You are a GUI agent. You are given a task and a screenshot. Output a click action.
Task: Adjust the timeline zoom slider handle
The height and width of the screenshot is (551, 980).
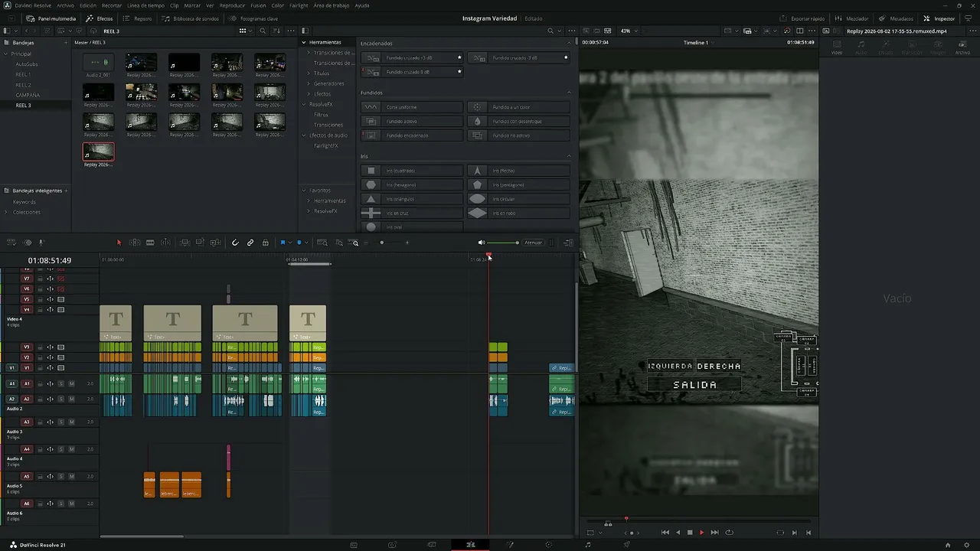click(x=382, y=243)
